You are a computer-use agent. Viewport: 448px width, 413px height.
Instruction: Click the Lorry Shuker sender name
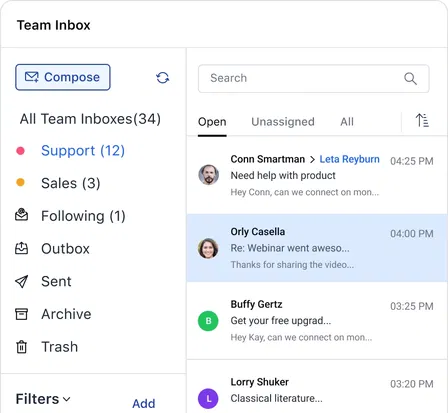pos(260,382)
